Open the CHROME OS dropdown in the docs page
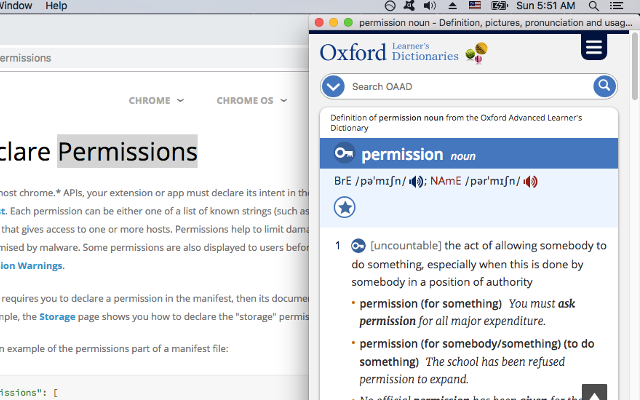The height and width of the screenshot is (400, 640). (x=251, y=100)
